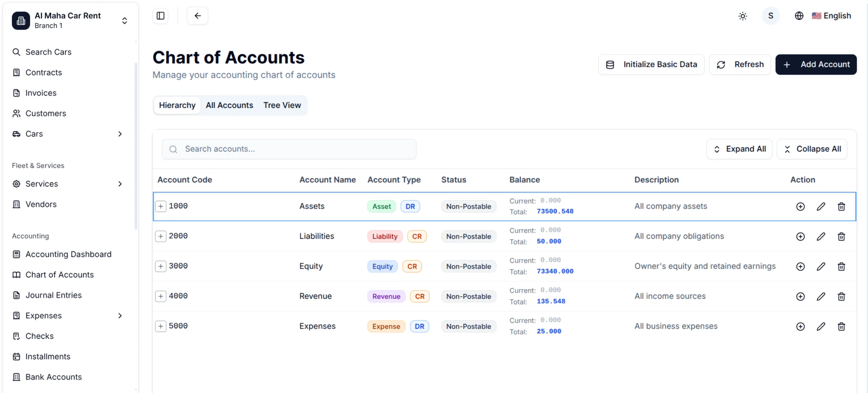Open the English language selector
Image resolution: width=868 pixels, height=393 pixels.
click(831, 16)
